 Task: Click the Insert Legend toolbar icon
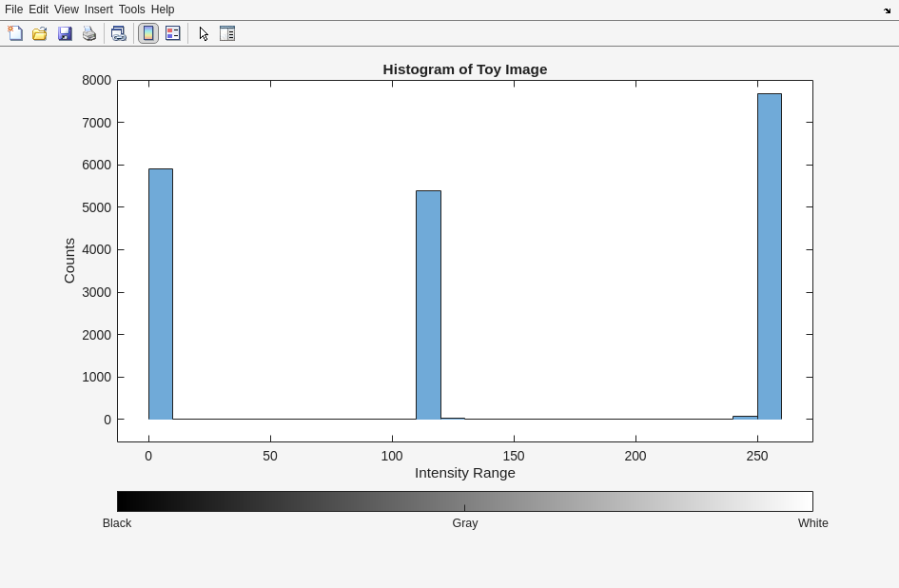[173, 33]
